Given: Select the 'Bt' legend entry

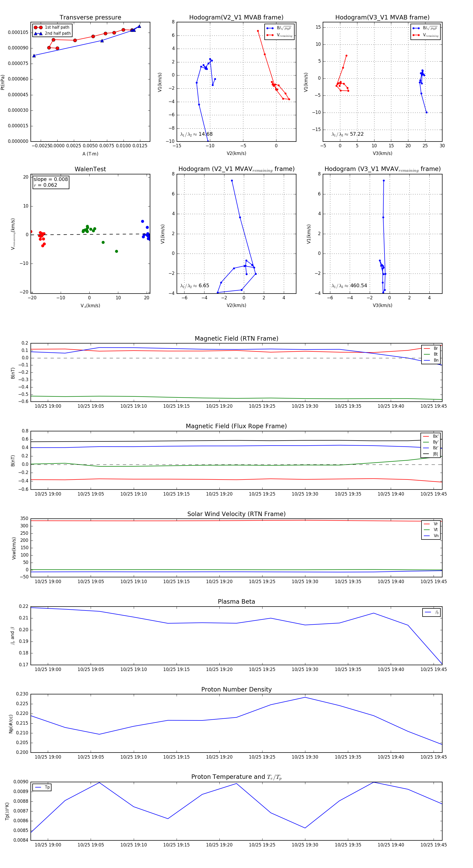Looking at the screenshot, I should point(431,354).
